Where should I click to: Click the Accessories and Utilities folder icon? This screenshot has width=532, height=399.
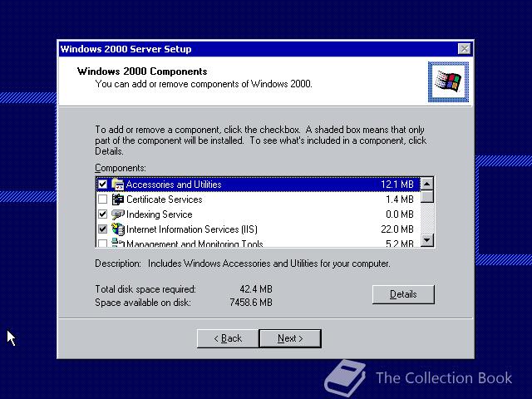click(118, 185)
